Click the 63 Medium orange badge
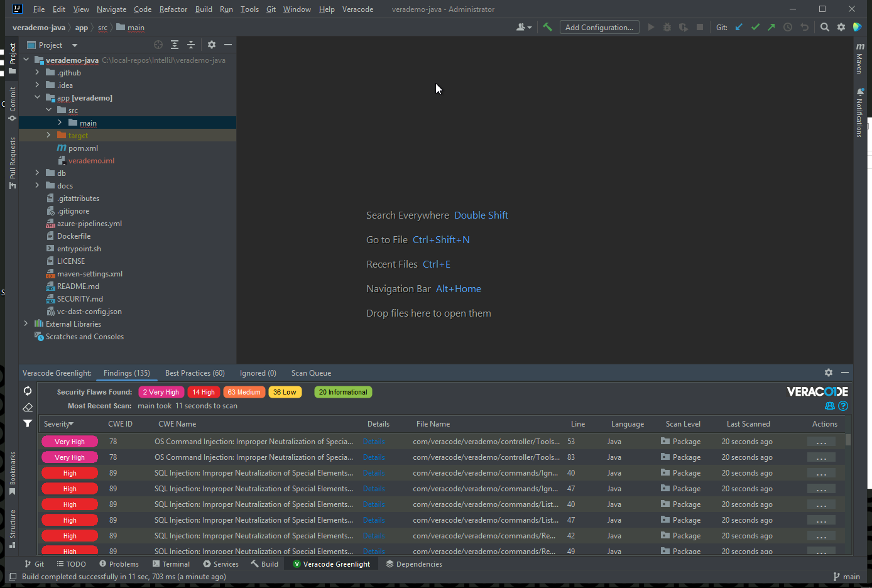 pos(244,392)
